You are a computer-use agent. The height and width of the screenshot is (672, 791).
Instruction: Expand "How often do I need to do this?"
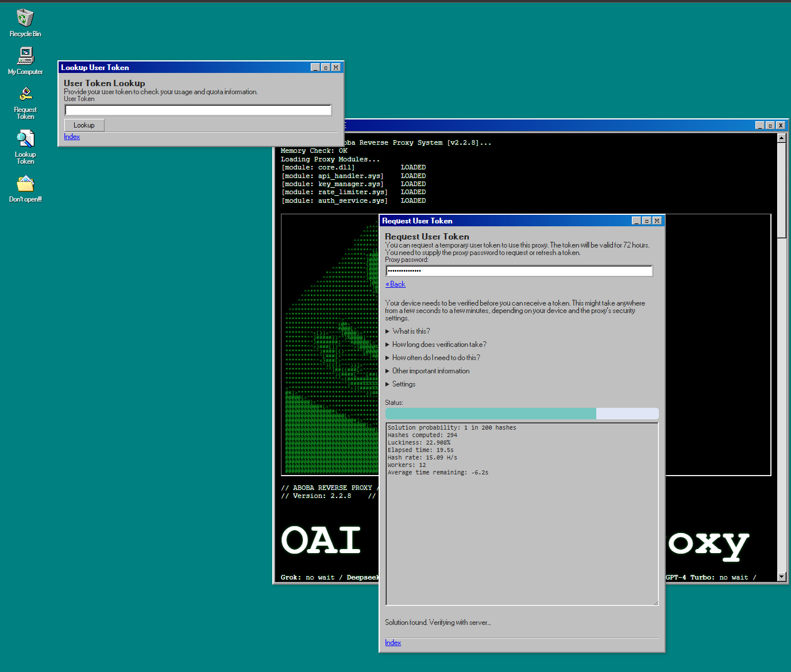tap(433, 358)
